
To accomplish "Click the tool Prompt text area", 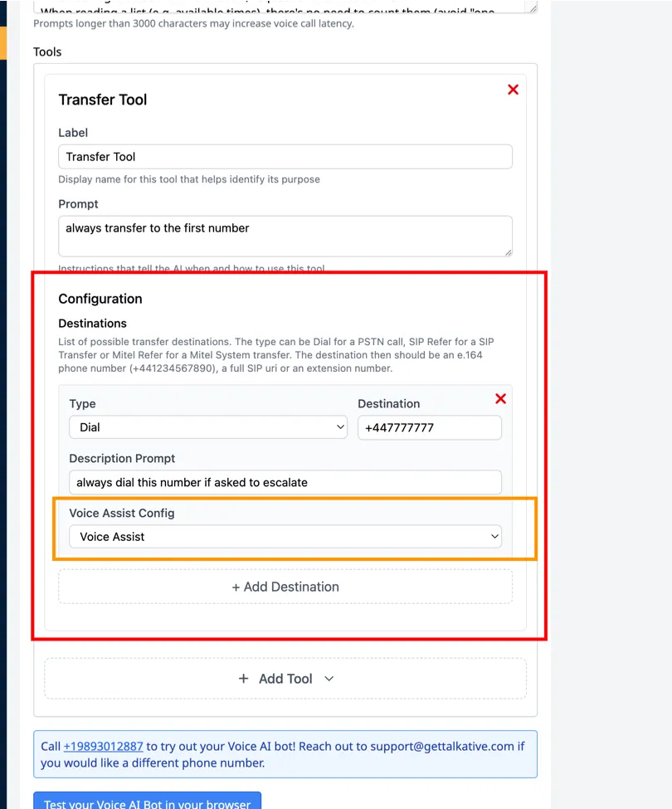I will (x=285, y=236).
